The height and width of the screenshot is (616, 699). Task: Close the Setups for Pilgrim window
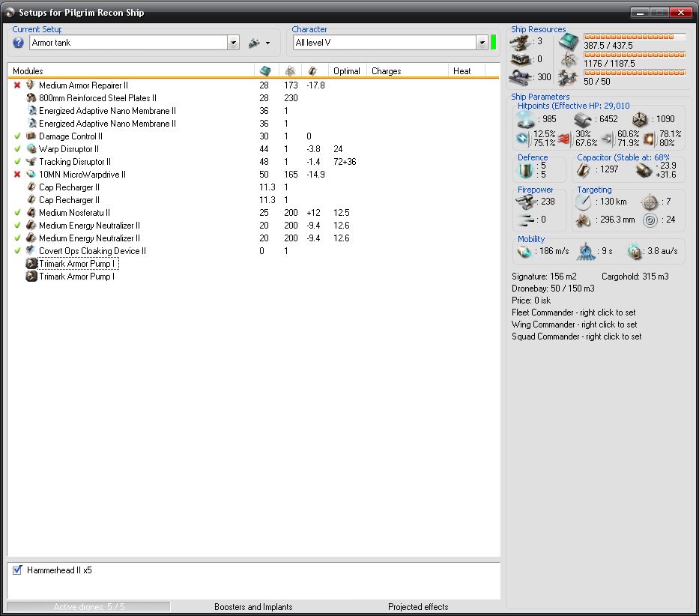point(681,13)
